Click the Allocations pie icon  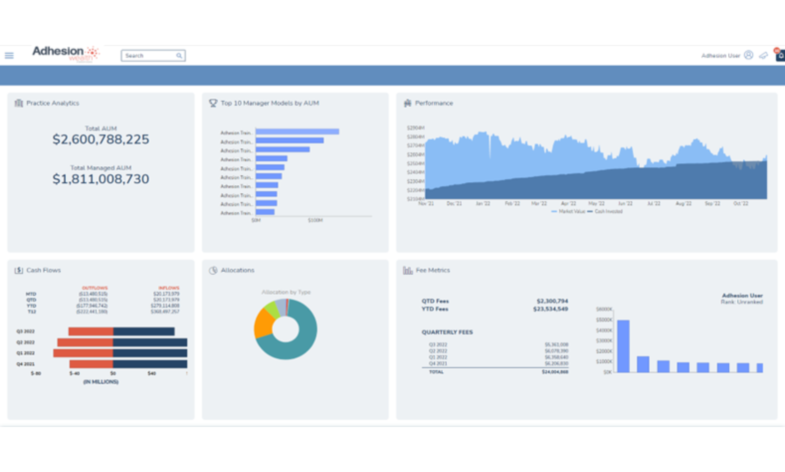[x=213, y=270]
